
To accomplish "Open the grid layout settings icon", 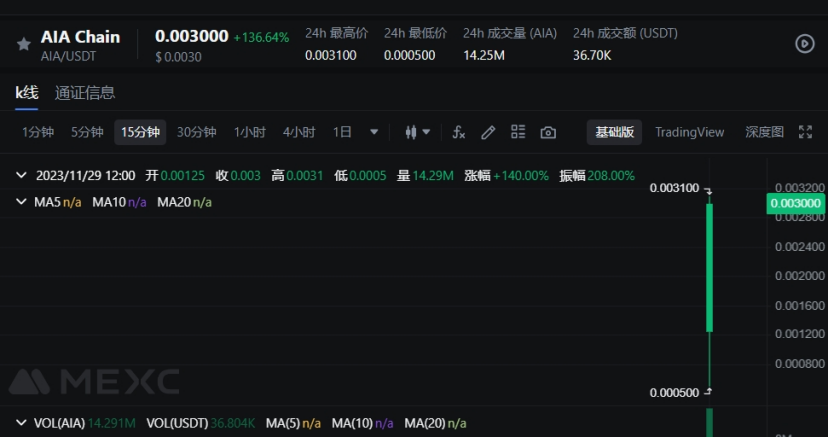I will tap(518, 132).
